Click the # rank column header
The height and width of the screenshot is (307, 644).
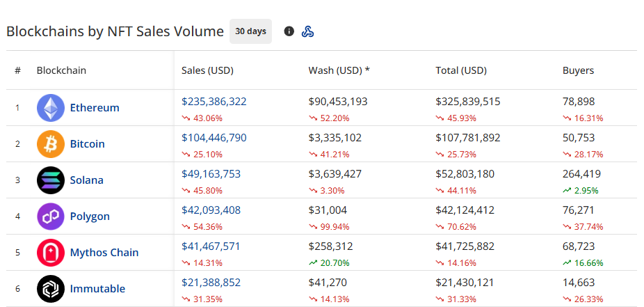pyautogui.click(x=17, y=70)
